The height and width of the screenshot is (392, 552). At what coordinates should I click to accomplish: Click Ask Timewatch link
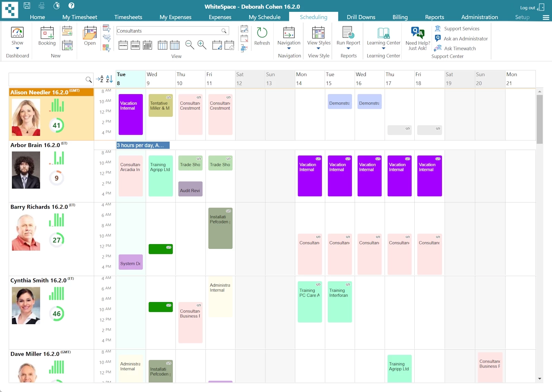pos(460,49)
